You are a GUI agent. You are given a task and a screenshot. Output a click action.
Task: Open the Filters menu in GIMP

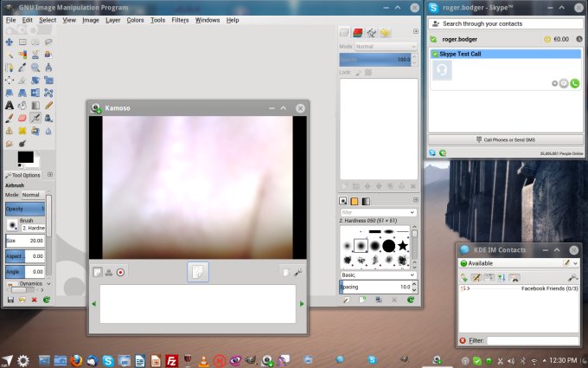[180, 19]
